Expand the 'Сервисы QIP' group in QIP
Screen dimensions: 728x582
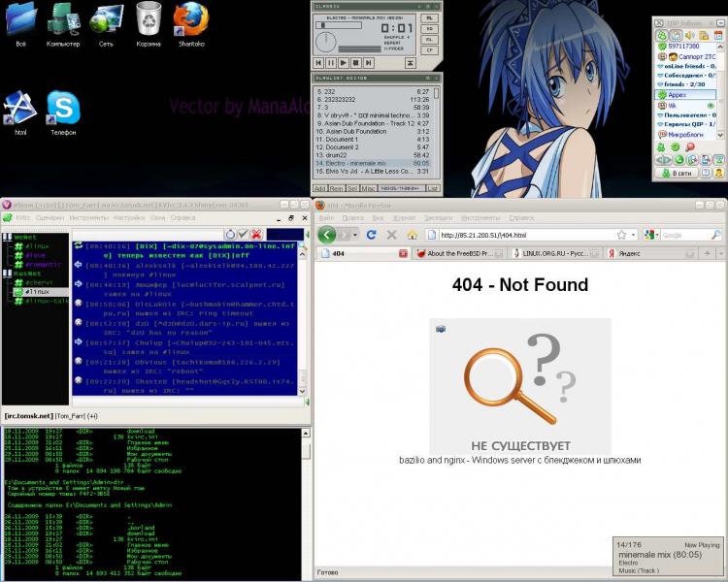coord(660,124)
